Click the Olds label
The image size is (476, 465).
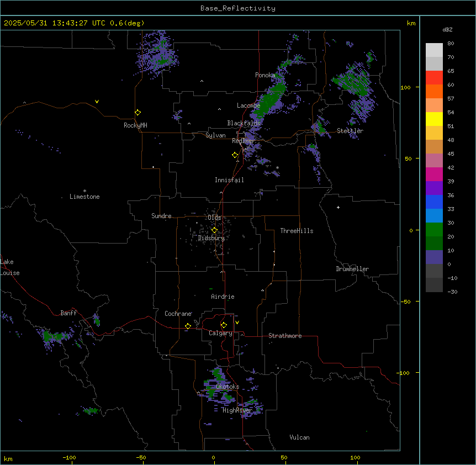click(214, 218)
